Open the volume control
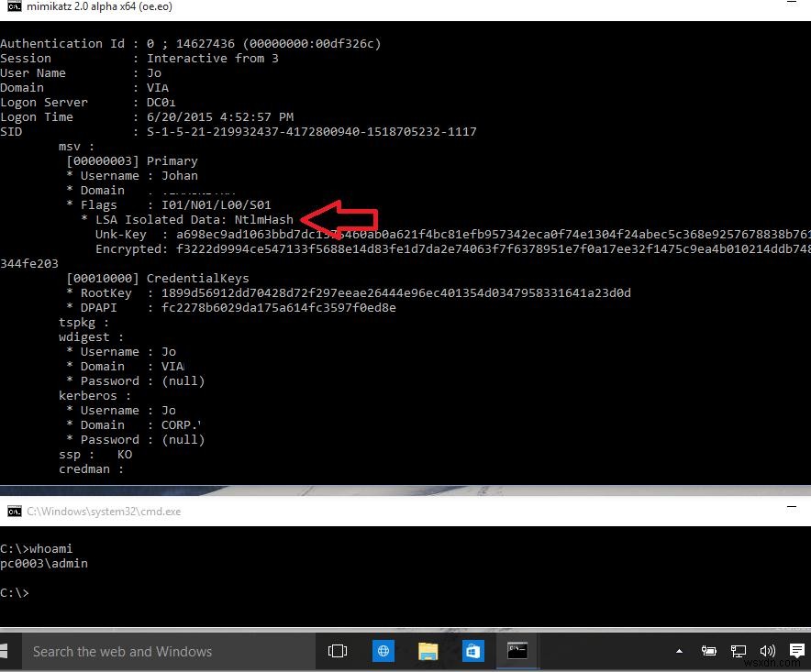The image size is (811, 672). click(767, 651)
